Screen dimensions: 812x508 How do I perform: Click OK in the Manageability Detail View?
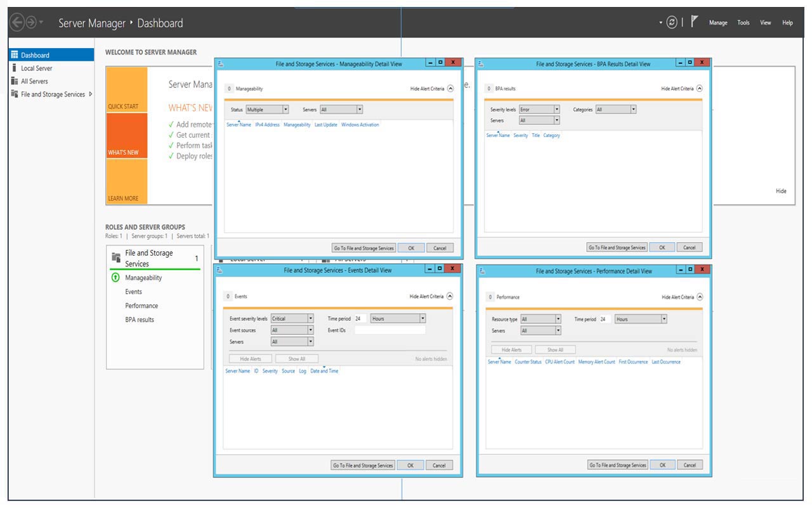pos(411,248)
